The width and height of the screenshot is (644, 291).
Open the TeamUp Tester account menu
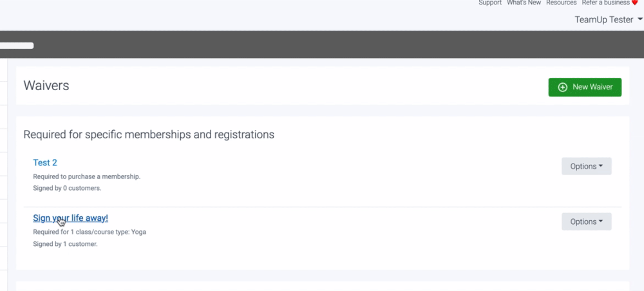pos(604,19)
